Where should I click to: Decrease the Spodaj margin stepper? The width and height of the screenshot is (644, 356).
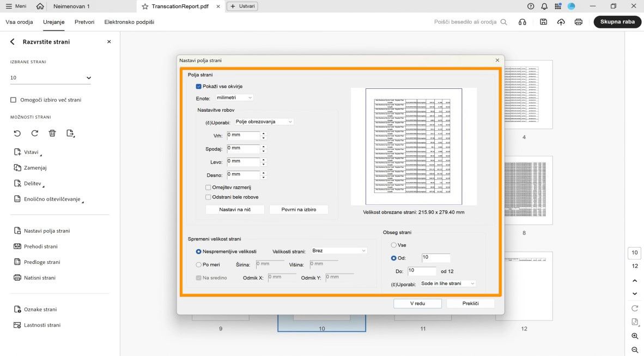tap(264, 151)
